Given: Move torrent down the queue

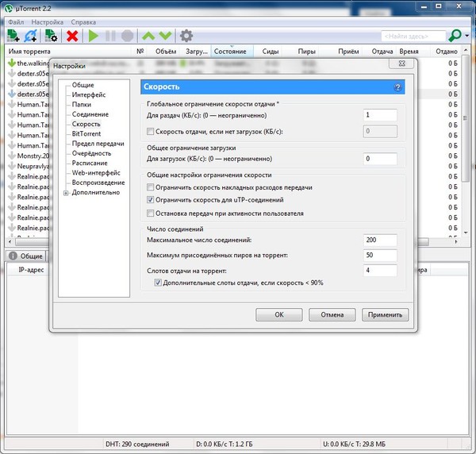Looking at the screenshot, I should coord(166,36).
